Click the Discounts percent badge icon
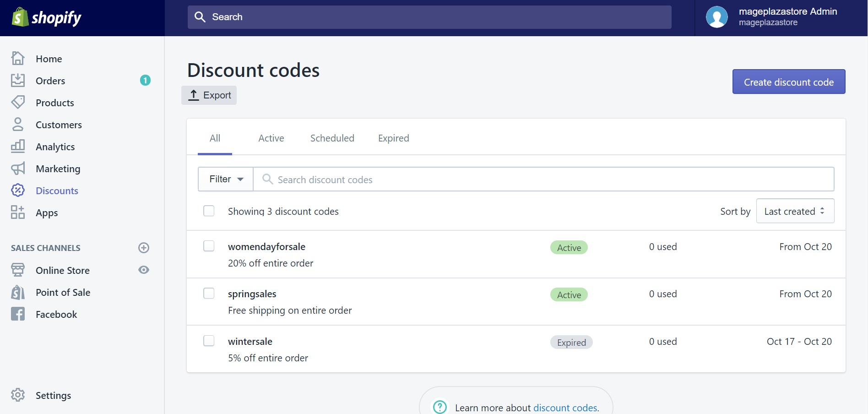Image resolution: width=868 pixels, height=414 pixels. pos(18,190)
